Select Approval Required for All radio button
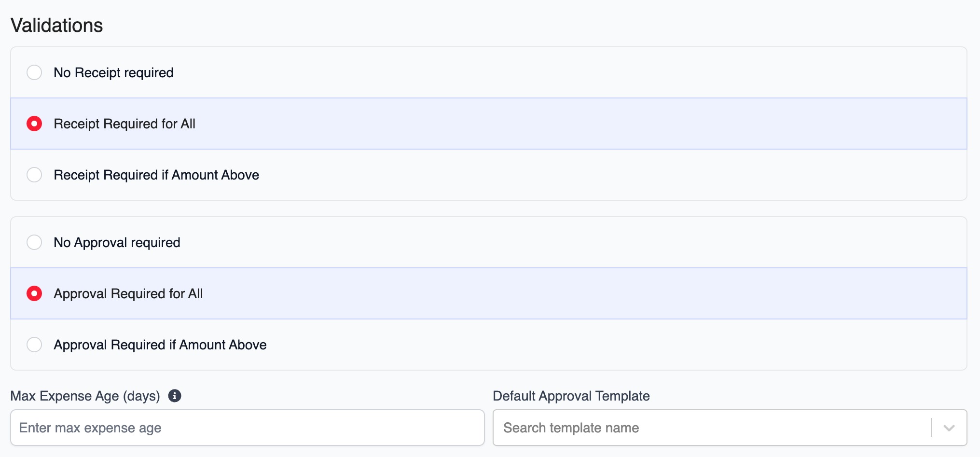Image resolution: width=980 pixels, height=457 pixels. [34, 293]
